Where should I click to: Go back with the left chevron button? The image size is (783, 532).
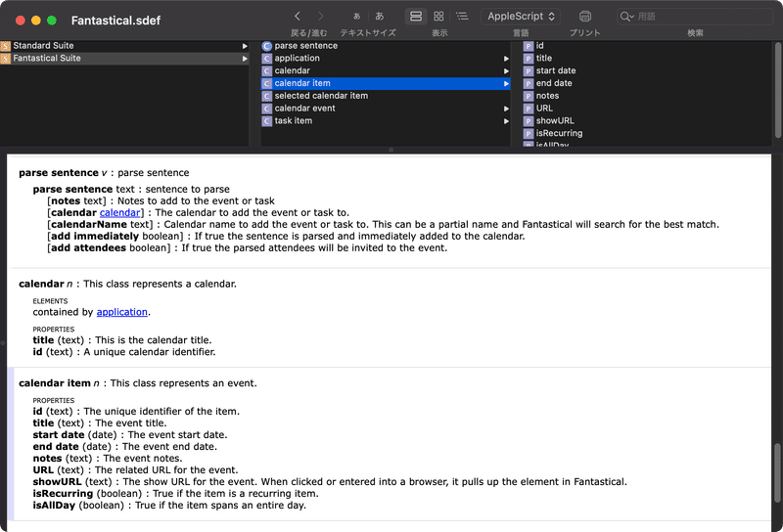(x=298, y=17)
